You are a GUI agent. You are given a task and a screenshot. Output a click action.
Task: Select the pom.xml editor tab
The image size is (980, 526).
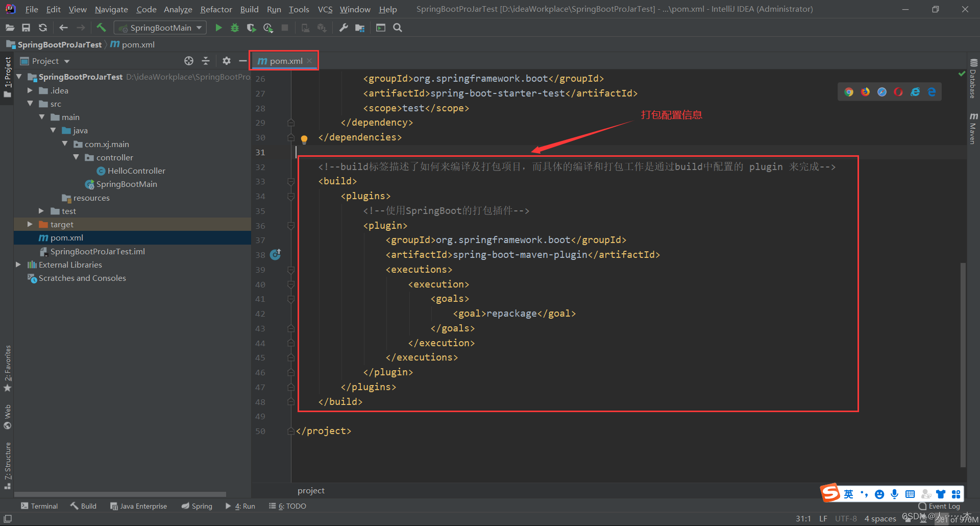coord(285,61)
